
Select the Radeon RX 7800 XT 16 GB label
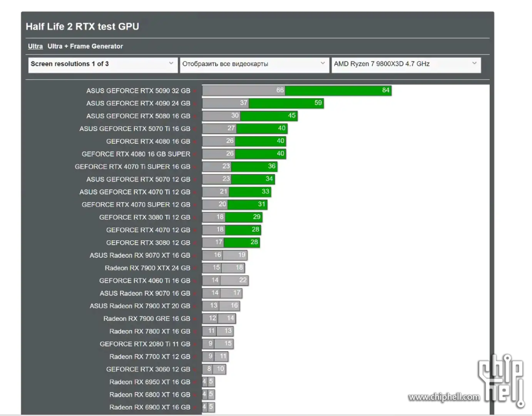coord(150,332)
